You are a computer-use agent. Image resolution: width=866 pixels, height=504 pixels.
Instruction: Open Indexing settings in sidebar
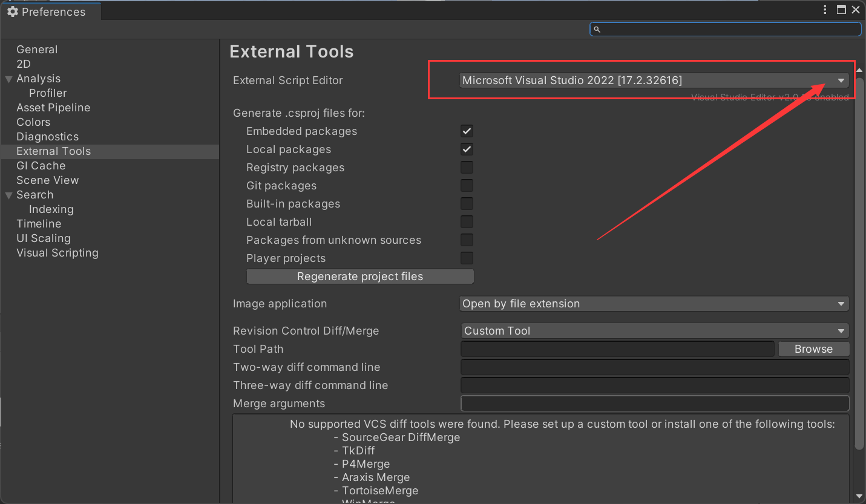point(51,209)
